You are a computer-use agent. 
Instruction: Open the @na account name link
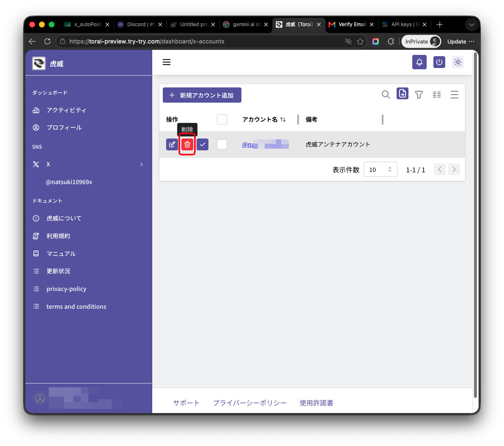pyautogui.click(x=265, y=144)
